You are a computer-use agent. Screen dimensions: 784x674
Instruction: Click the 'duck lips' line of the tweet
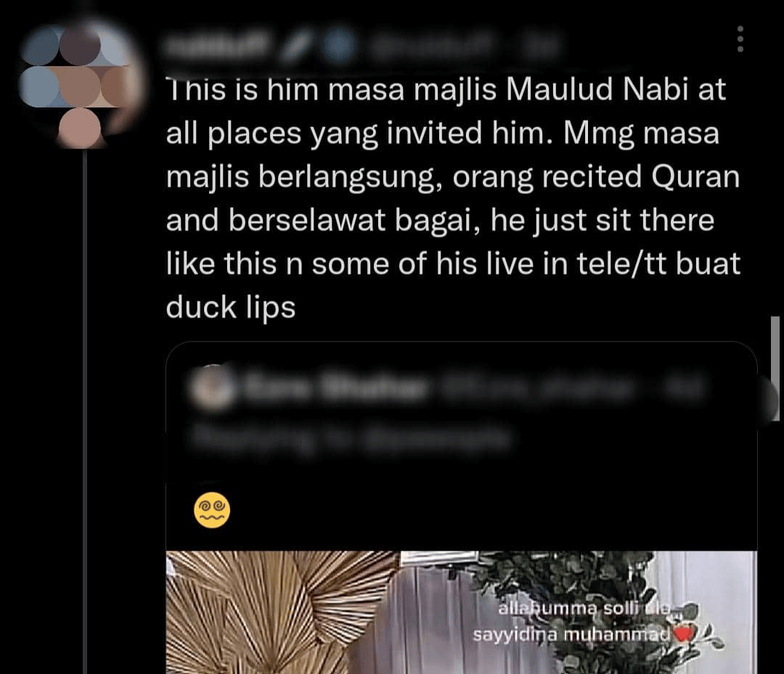point(231,306)
